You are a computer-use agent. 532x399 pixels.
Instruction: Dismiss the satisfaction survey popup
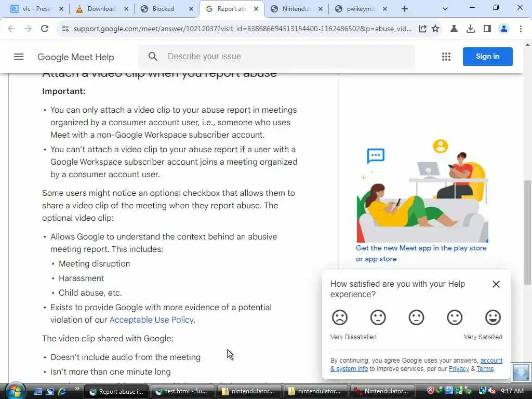click(496, 284)
